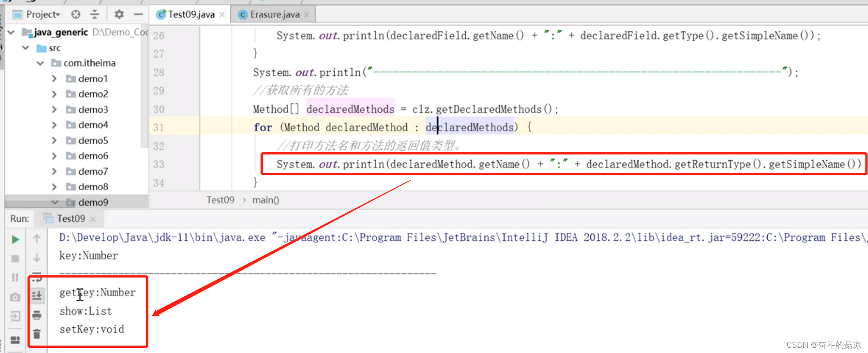
Task: Close the Test09.java editor tab
Action: 222,15
